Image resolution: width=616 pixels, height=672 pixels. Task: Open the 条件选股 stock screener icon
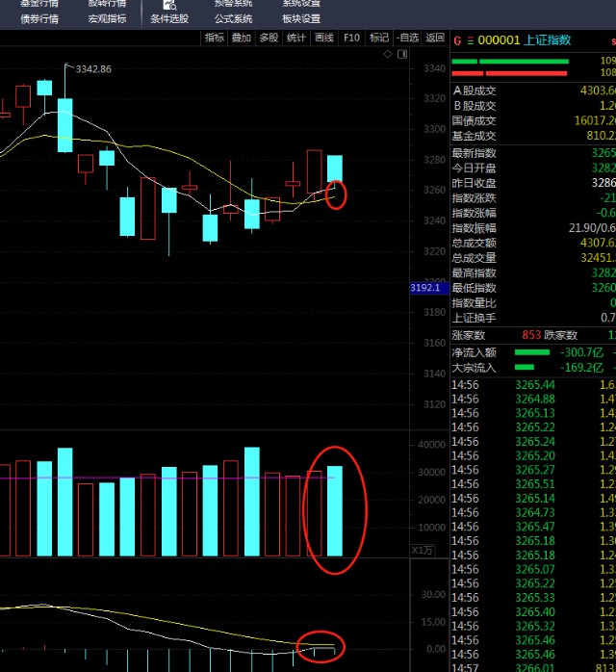(x=169, y=6)
